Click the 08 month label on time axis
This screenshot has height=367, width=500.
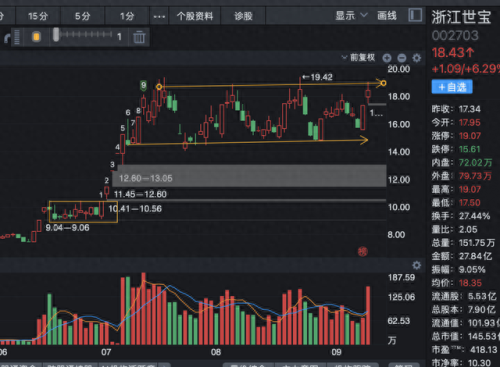point(216,352)
